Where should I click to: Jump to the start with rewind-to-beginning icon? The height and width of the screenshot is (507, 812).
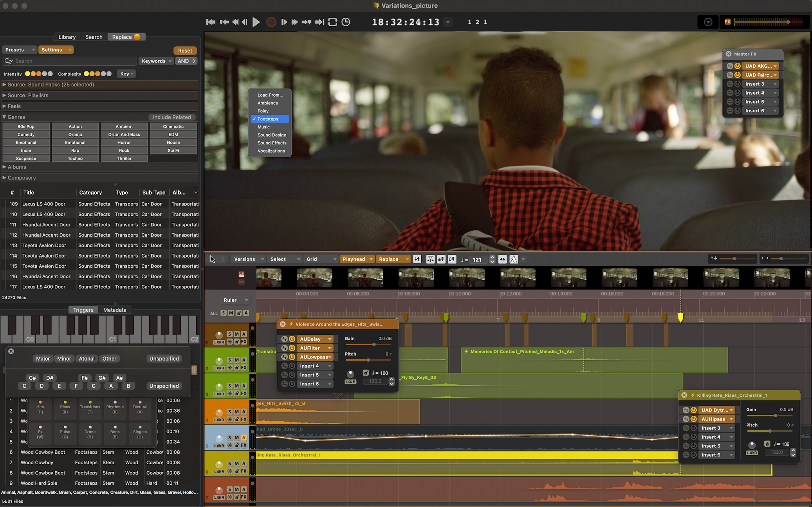pos(211,22)
